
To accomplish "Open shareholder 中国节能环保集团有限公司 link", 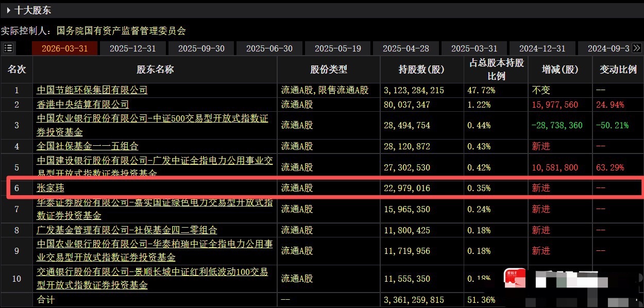I will coord(92,90).
